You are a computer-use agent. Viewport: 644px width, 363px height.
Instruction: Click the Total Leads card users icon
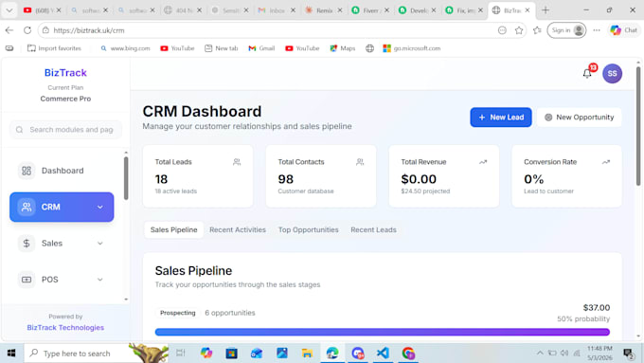click(x=237, y=162)
